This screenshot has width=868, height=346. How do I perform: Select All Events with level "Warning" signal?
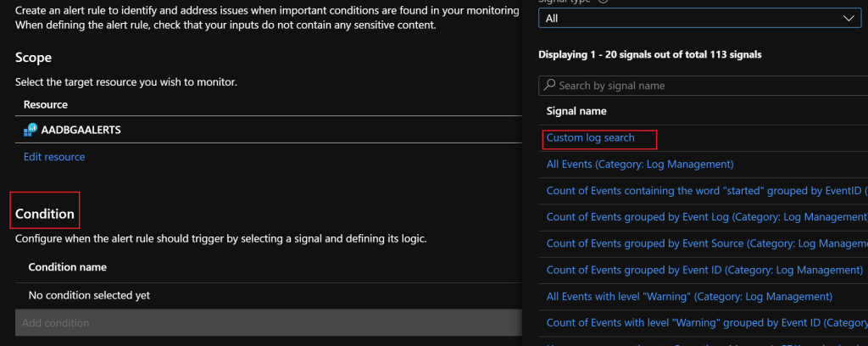tap(689, 297)
